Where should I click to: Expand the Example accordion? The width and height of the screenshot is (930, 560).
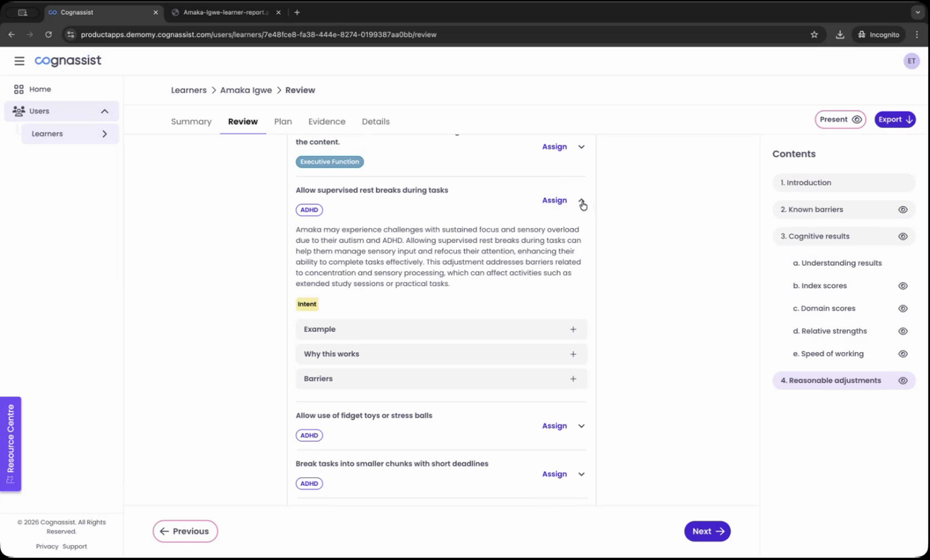(573, 330)
